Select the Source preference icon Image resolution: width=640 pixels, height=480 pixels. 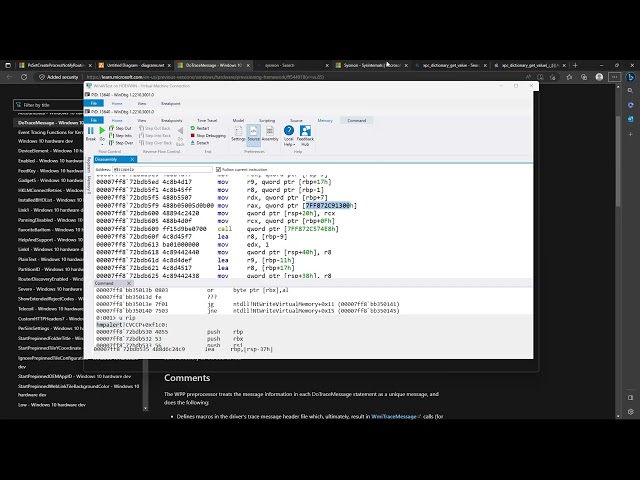pos(253,133)
